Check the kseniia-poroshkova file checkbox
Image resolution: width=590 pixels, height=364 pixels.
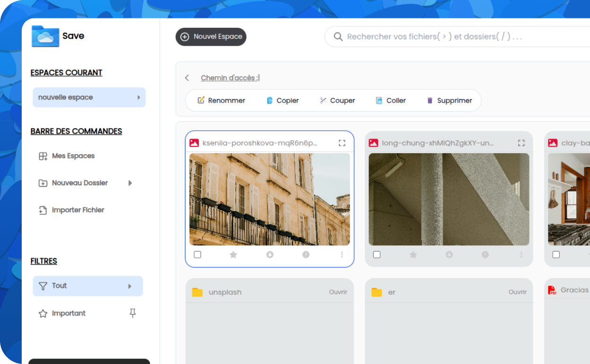click(x=197, y=255)
